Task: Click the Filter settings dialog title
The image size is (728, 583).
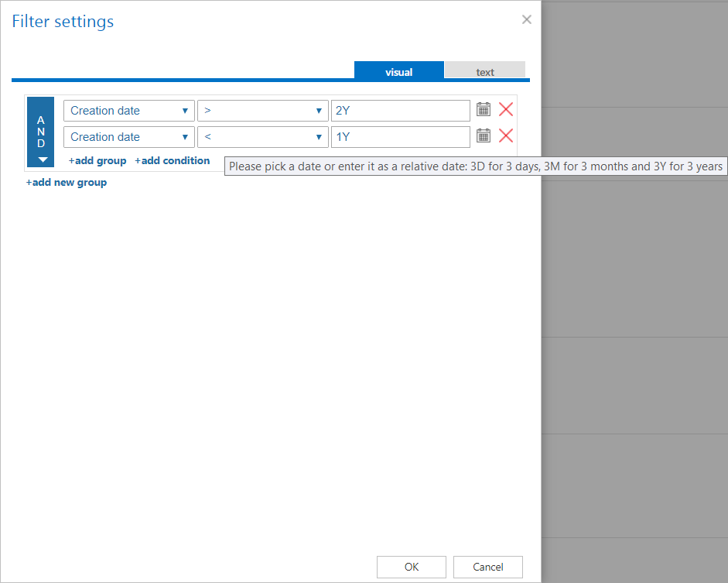Action: [63, 22]
